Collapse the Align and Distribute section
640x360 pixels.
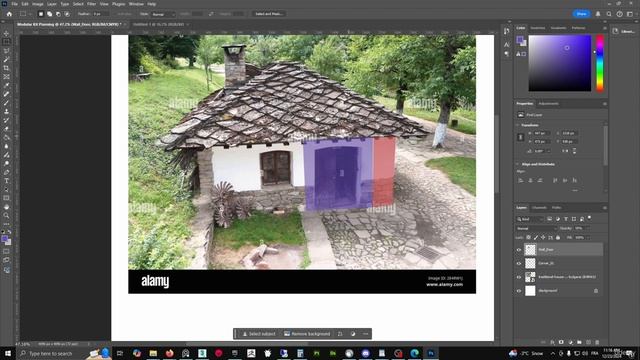(518, 164)
